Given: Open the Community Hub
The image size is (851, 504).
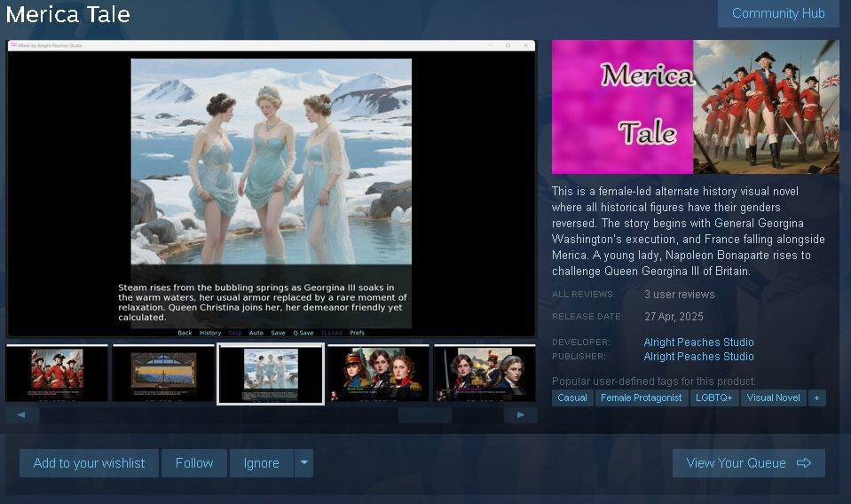Looking at the screenshot, I should (778, 13).
